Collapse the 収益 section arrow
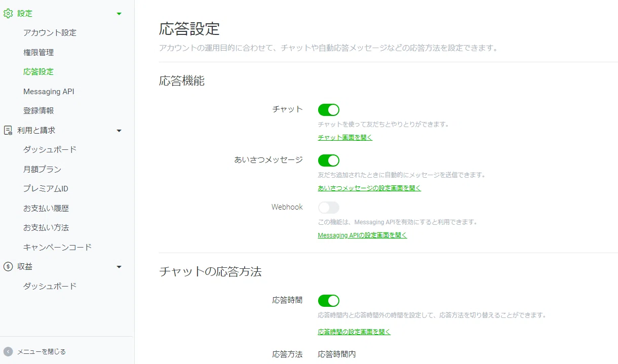Viewport: 618px width, 364px height. tap(119, 267)
